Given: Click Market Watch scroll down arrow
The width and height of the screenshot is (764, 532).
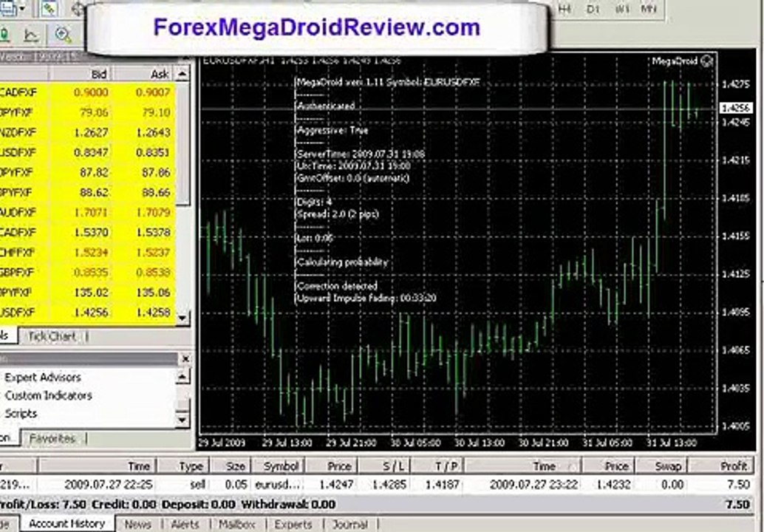Looking at the screenshot, I should point(183,318).
